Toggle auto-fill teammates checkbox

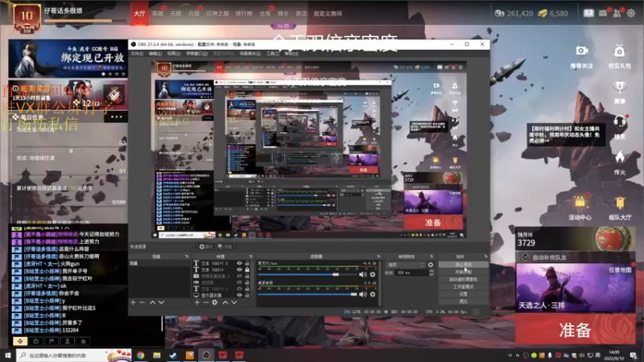coord(526,257)
